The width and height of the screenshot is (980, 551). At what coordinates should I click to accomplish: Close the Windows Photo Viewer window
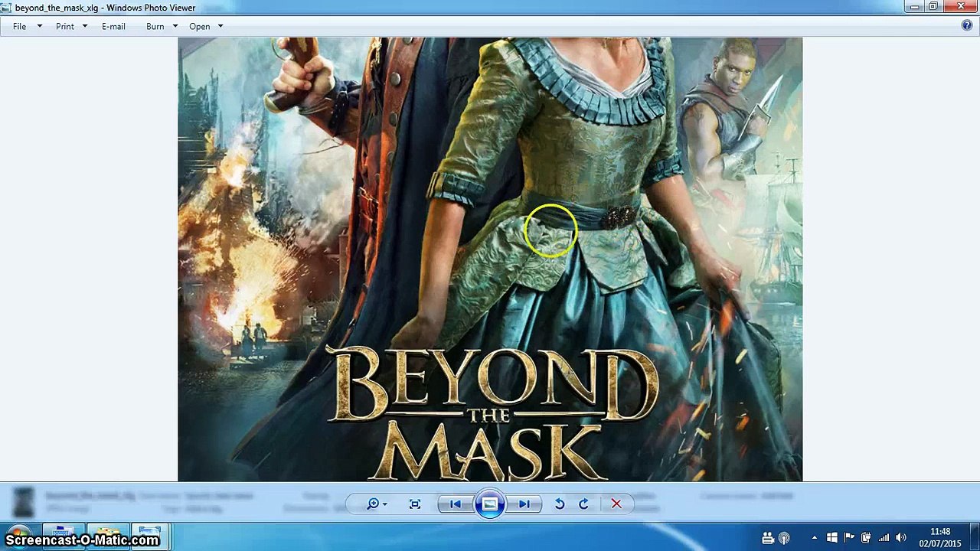coord(962,7)
